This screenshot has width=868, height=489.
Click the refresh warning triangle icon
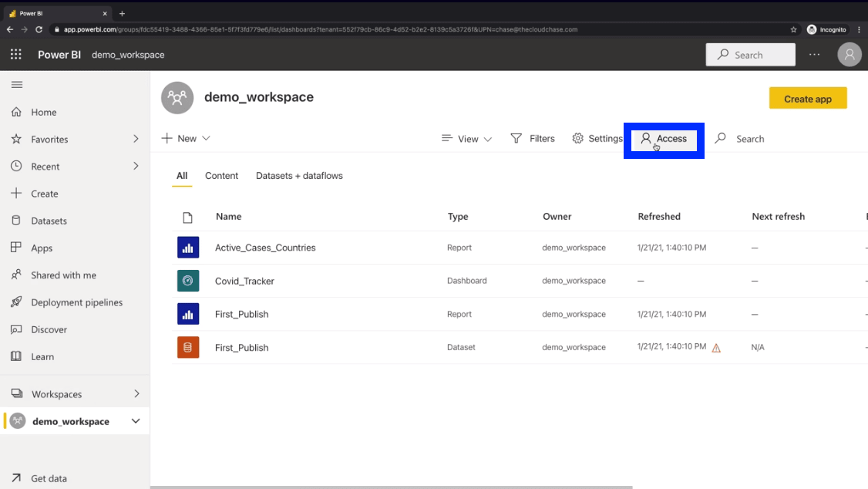[x=716, y=348]
